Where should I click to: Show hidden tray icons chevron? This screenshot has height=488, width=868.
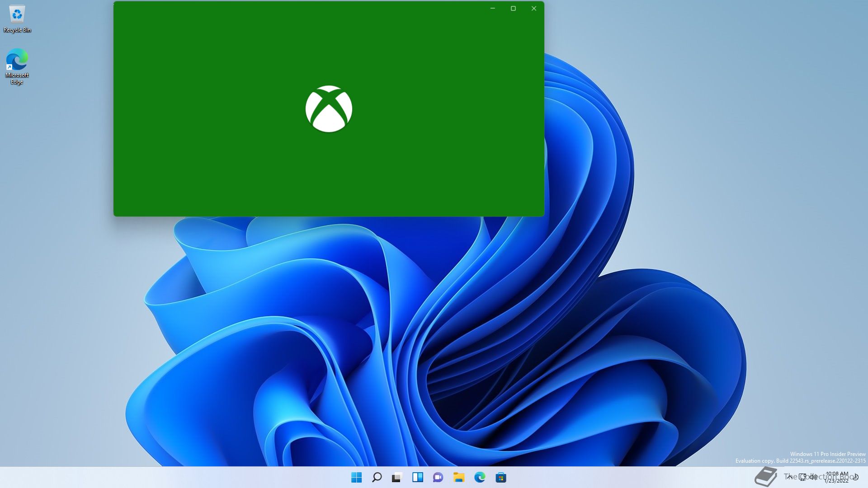pos(789,477)
